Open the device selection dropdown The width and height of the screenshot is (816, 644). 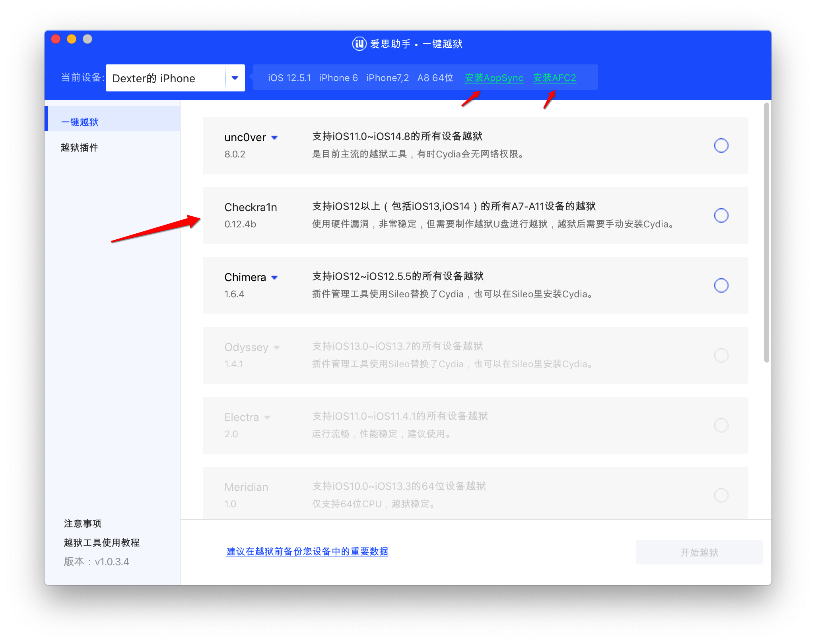tap(235, 78)
